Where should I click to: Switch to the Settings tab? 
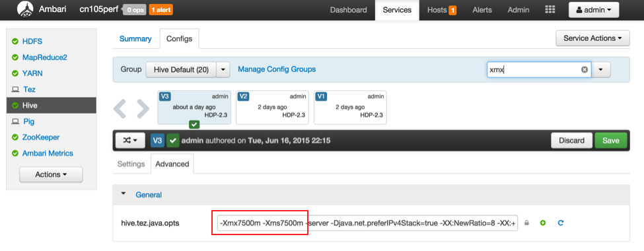[131, 164]
